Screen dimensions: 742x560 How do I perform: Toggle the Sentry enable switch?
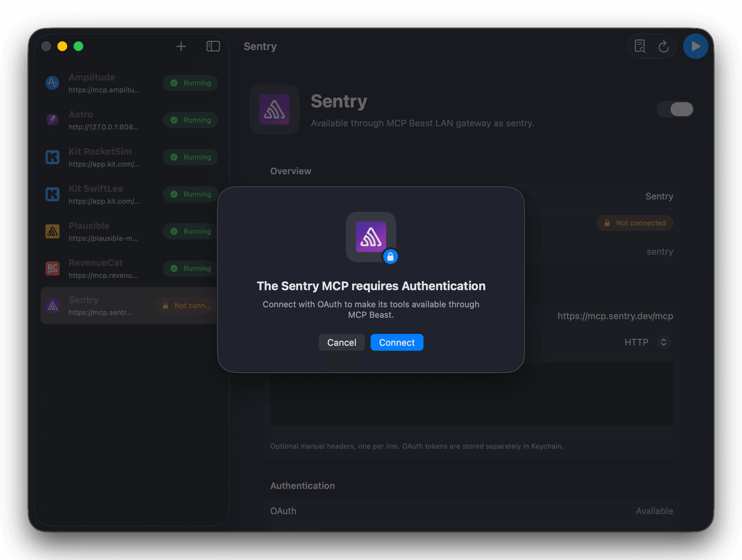(675, 109)
